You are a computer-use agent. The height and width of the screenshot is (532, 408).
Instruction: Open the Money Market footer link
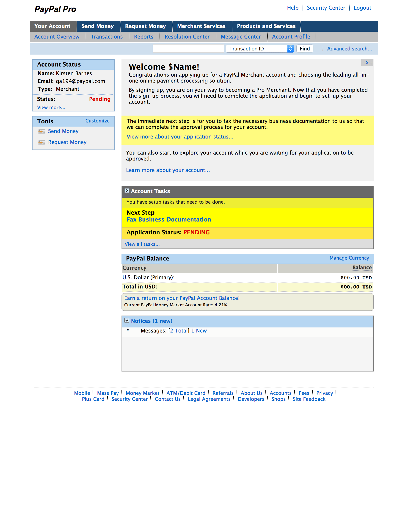143,393
